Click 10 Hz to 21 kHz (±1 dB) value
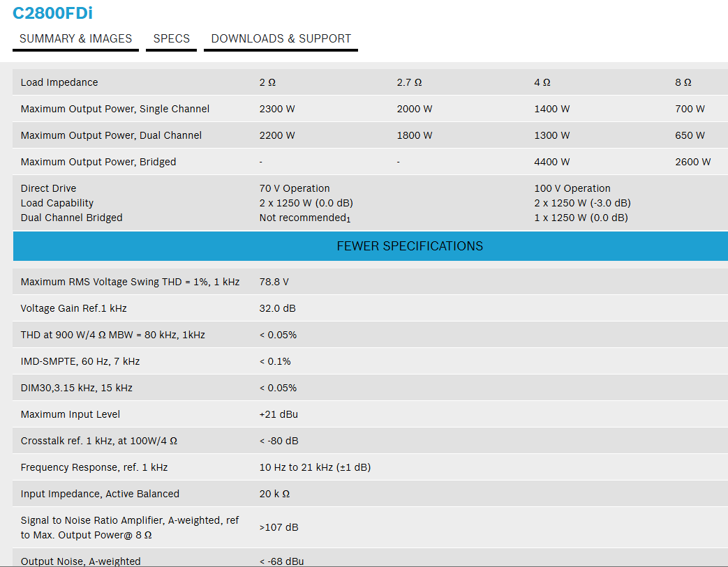This screenshot has width=728, height=567. click(x=315, y=467)
